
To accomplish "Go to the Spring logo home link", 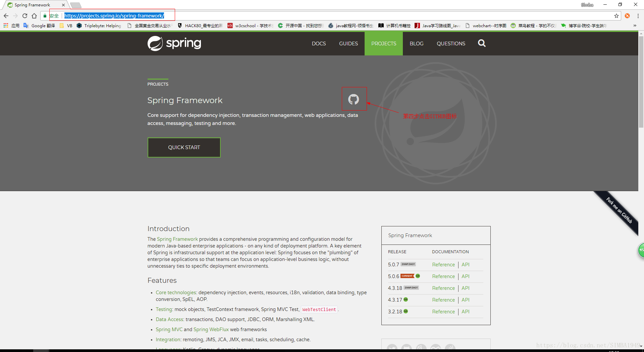I will tap(174, 43).
